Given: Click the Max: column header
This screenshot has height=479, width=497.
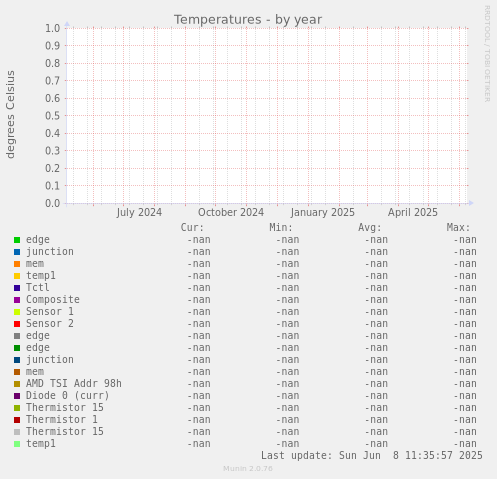Looking at the screenshot, I should click(x=458, y=228).
